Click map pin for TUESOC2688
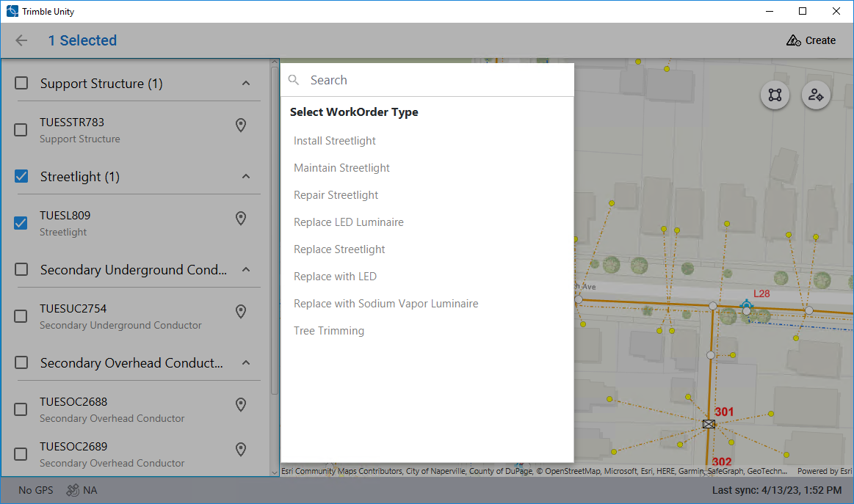 tap(240, 406)
